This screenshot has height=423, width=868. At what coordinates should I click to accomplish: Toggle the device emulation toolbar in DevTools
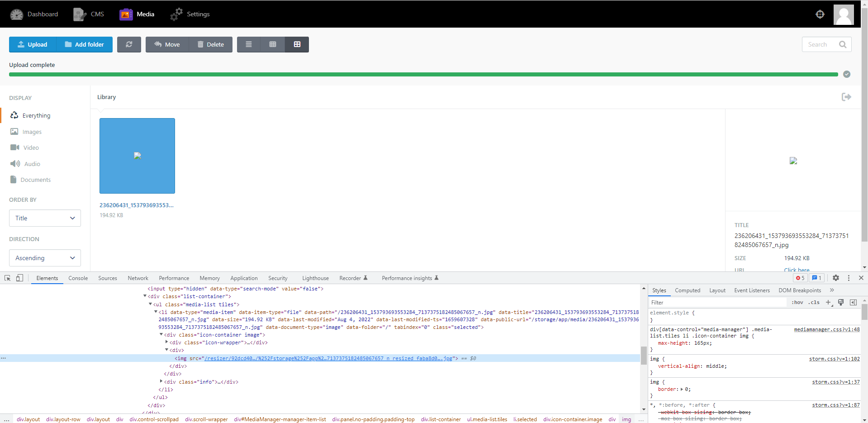19,278
